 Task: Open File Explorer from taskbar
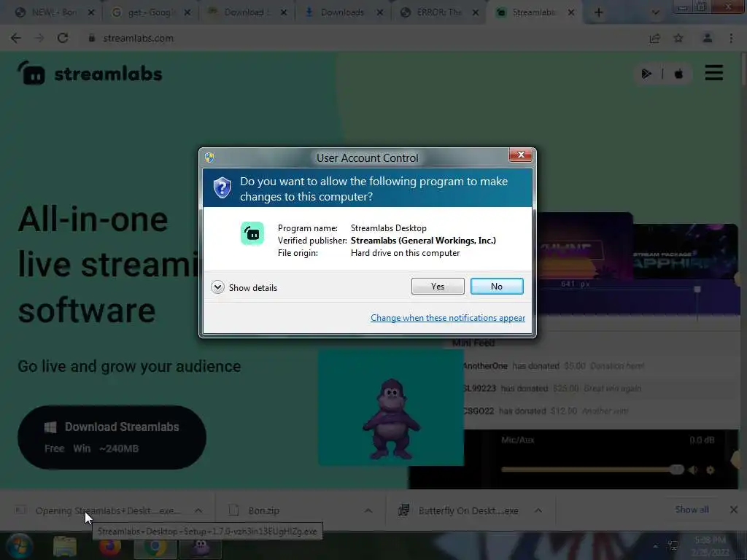65,547
